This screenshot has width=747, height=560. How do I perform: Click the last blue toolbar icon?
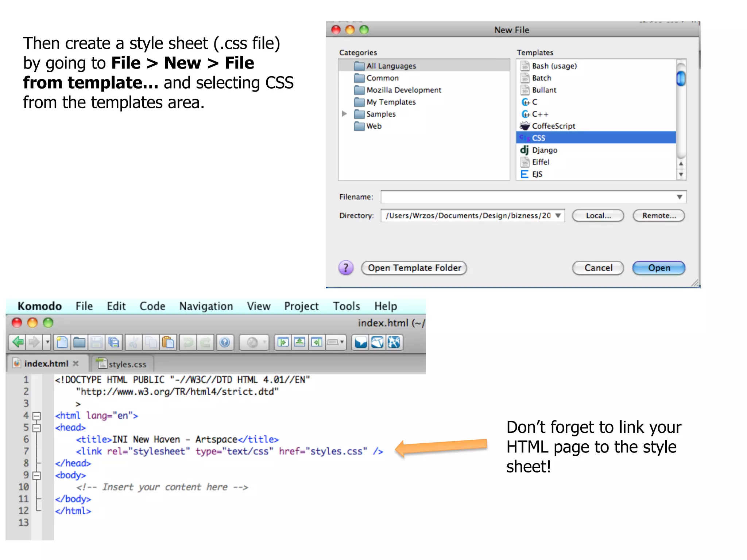pos(394,342)
